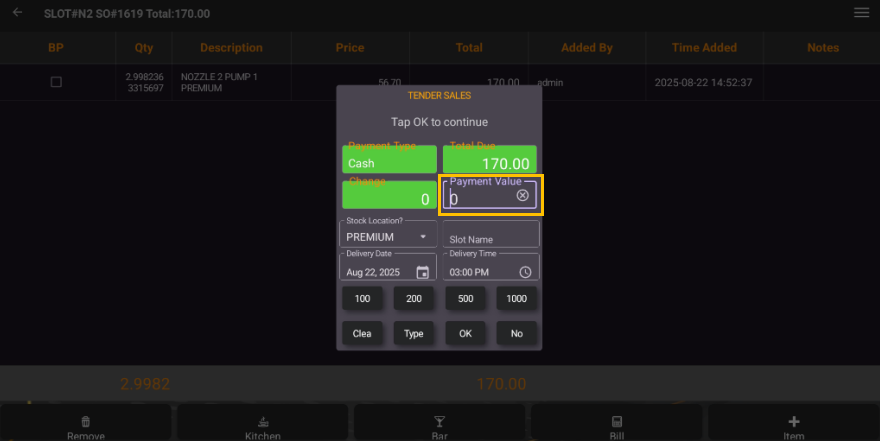This screenshot has height=441, width=880.
Task: Tick the BP checkbox for Nozzle 2 row
Action: (x=56, y=82)
